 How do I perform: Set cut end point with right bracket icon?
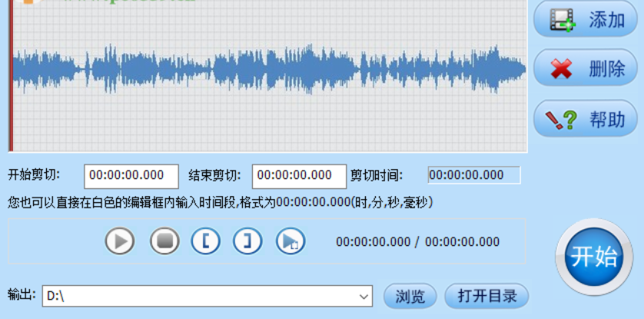247,241
